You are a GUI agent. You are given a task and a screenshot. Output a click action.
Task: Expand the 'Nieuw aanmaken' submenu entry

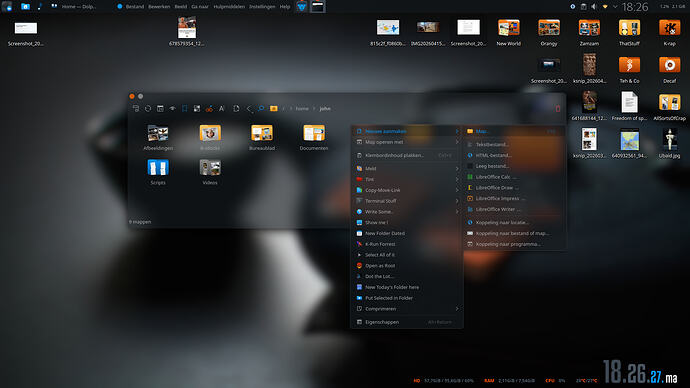coord(407,131)
